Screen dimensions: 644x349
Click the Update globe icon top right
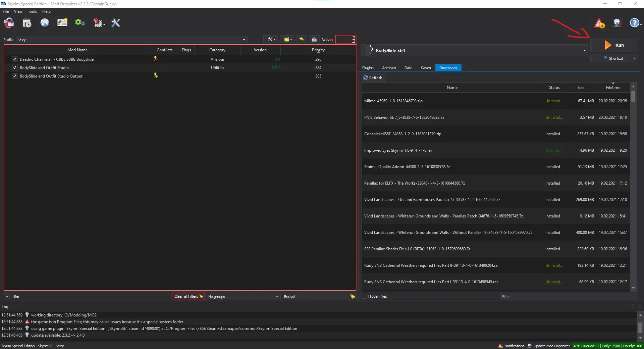pos(617,23)
